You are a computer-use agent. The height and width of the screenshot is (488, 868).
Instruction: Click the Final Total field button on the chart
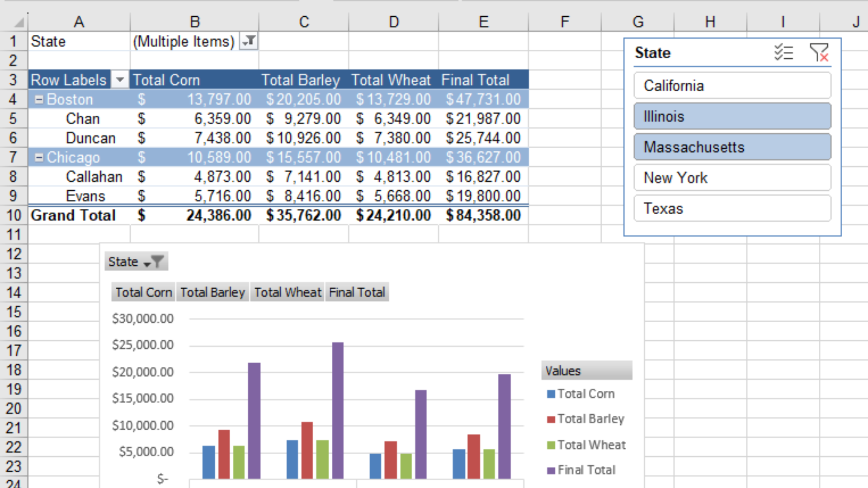tap(357, 292)
